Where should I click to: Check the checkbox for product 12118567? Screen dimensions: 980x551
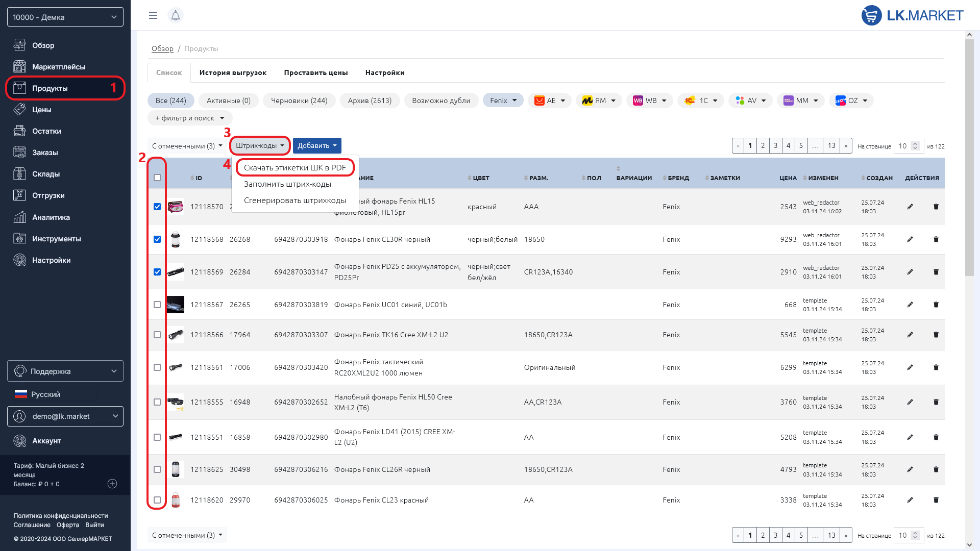[x=157, y=305]
